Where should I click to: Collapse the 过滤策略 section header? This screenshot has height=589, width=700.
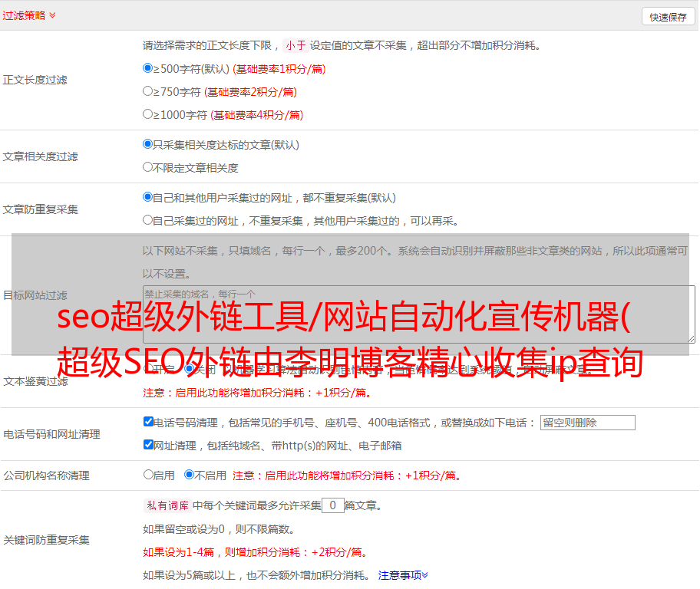(29, 15)
